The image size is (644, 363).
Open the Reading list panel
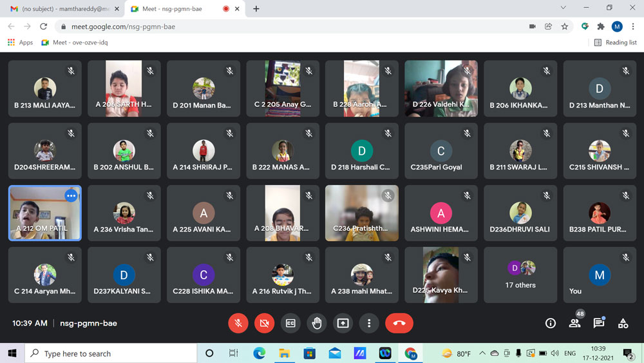tap(615, 43)
